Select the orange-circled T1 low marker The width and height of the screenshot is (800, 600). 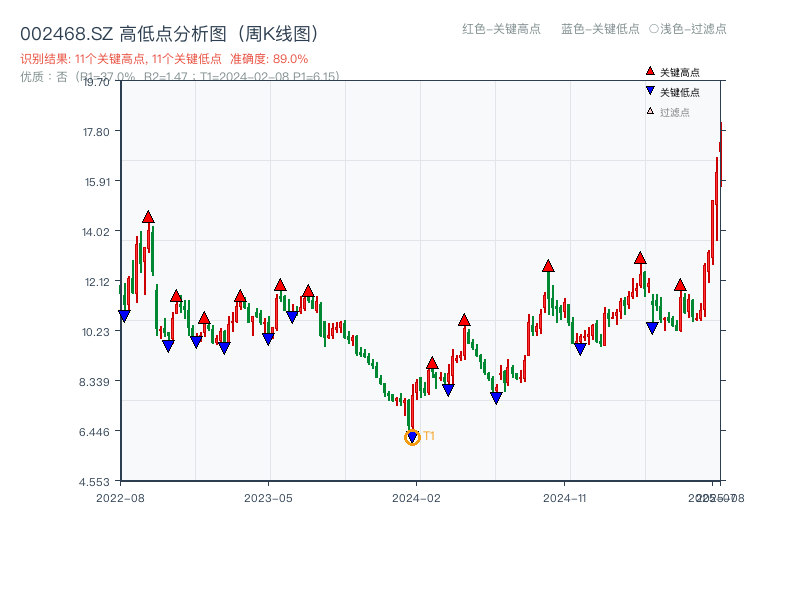(412, 437)
